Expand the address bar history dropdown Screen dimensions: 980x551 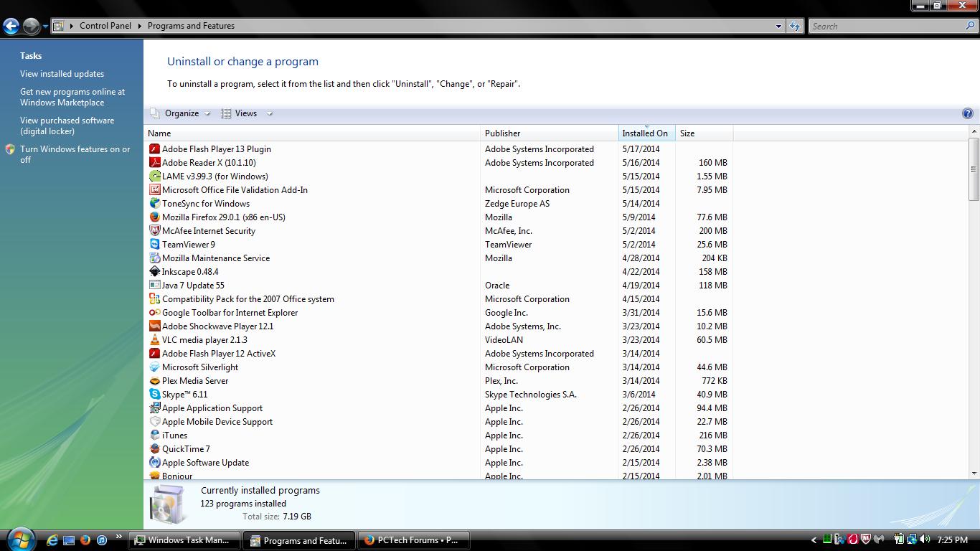point(779,26)
